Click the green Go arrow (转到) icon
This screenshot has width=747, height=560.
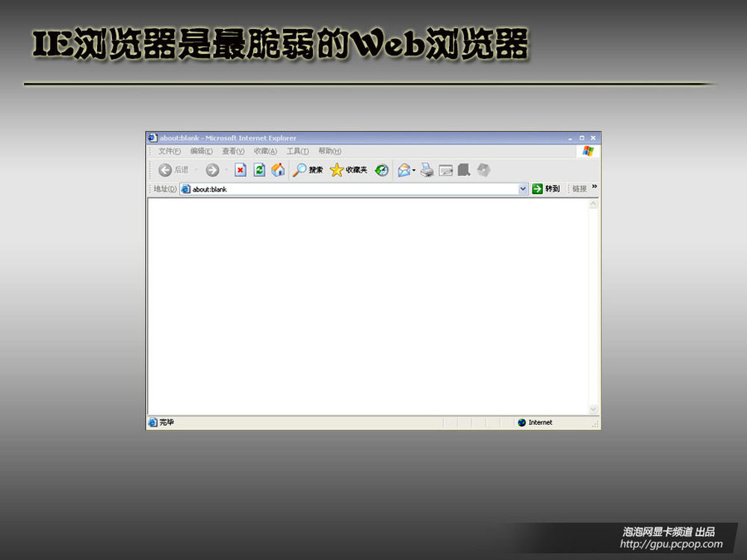pyautogui.click(x=537, y=189)
